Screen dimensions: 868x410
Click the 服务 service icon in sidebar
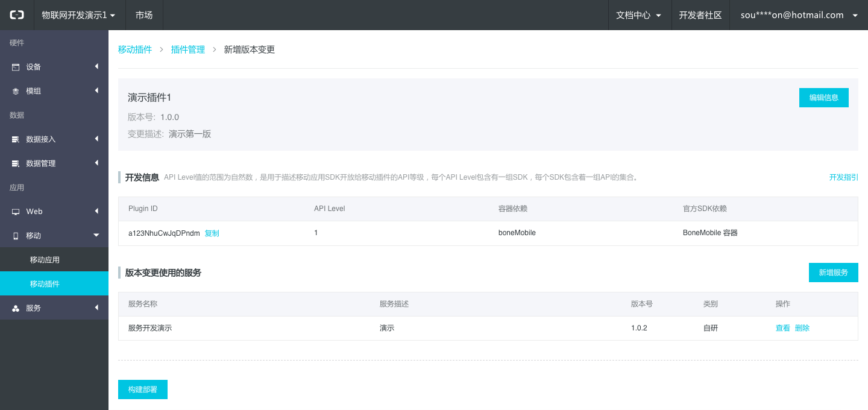point(16,308)
